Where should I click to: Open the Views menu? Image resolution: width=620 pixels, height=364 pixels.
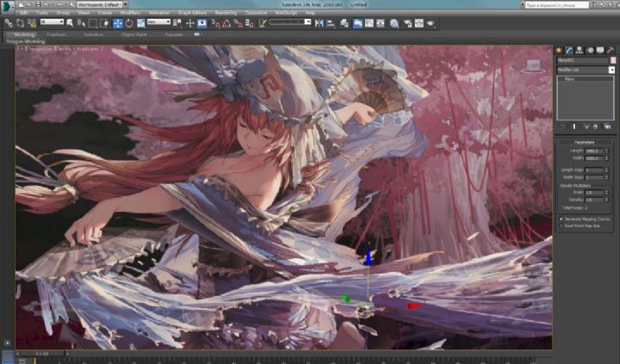pos(84,13)
